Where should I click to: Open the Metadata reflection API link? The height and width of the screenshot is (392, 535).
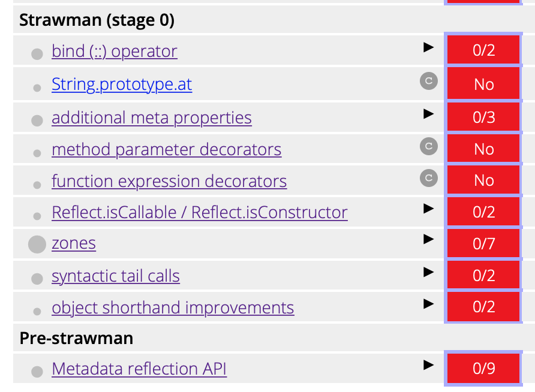pos(139,369)
